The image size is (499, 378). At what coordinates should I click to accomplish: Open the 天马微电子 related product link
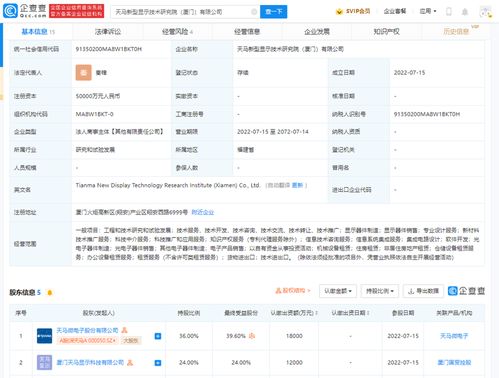[454, 336]
